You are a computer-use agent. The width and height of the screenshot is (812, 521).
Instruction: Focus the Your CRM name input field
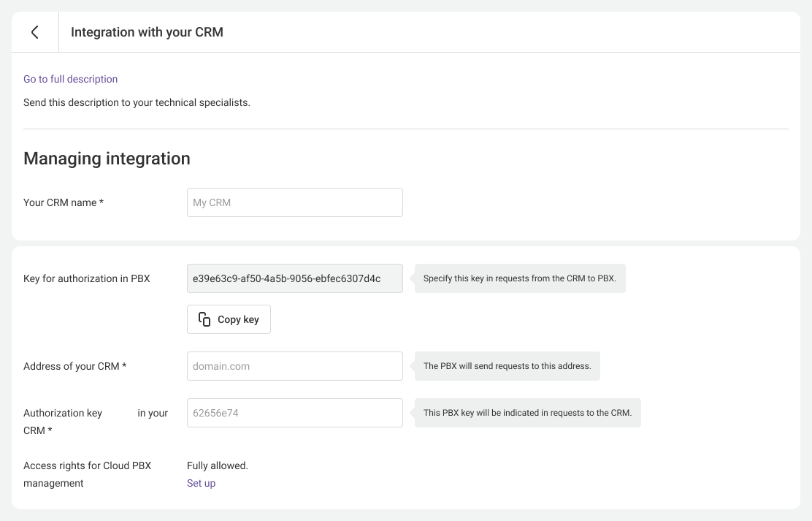(x=294, y=202)
